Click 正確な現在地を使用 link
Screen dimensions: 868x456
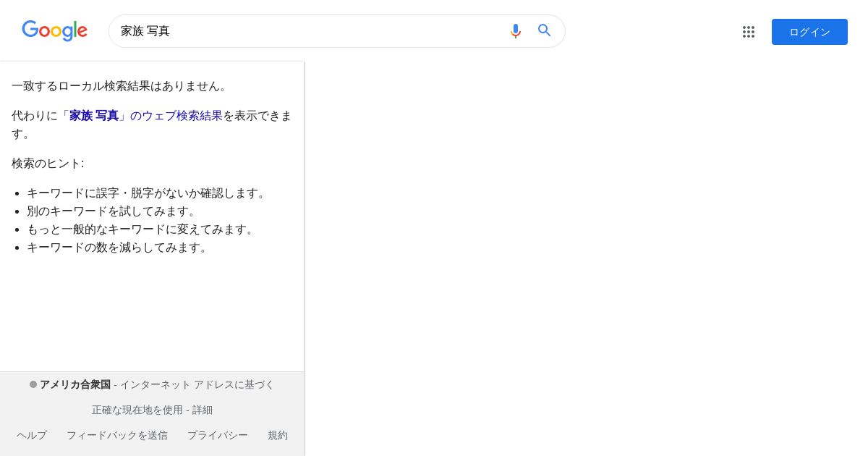(137, 410)
